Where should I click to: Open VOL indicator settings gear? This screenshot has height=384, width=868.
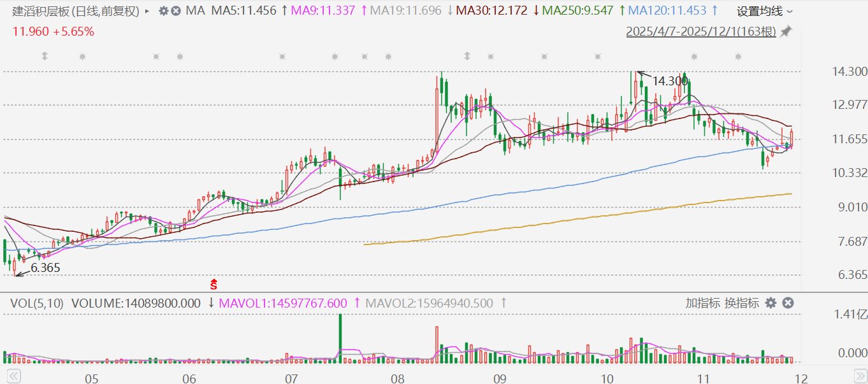point(771,303)
